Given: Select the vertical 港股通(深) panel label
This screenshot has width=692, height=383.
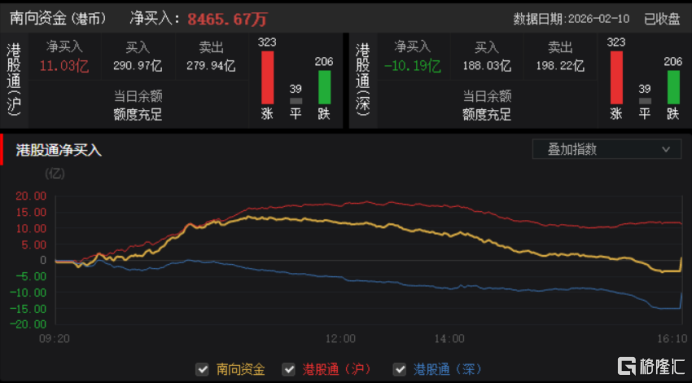Looking at the screenshot, I should pyautogui.click(x=363, y=80).
